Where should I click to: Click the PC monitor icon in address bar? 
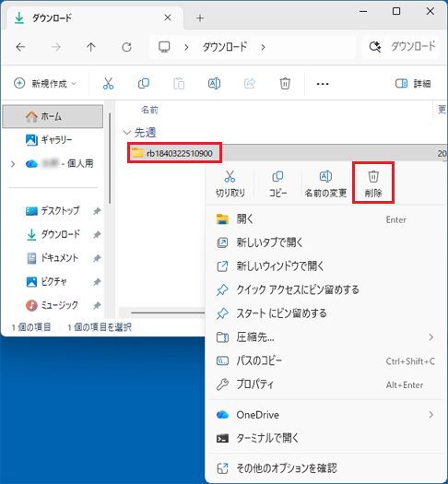point(164,47)
